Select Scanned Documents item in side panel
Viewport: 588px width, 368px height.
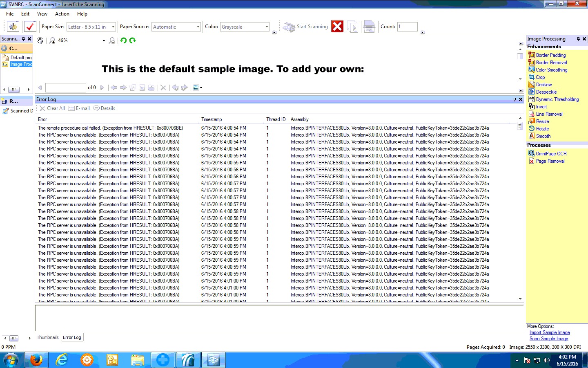point(18,111)
